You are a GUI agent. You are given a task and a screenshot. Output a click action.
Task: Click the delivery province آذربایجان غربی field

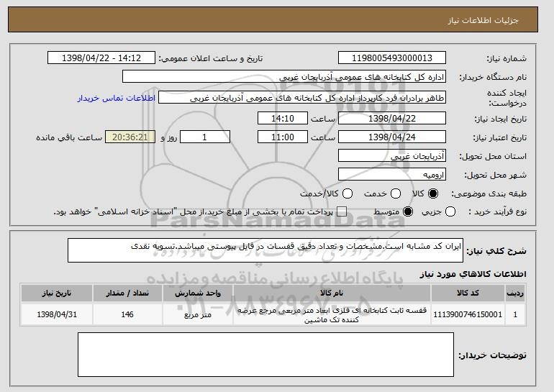pos(391,155)
